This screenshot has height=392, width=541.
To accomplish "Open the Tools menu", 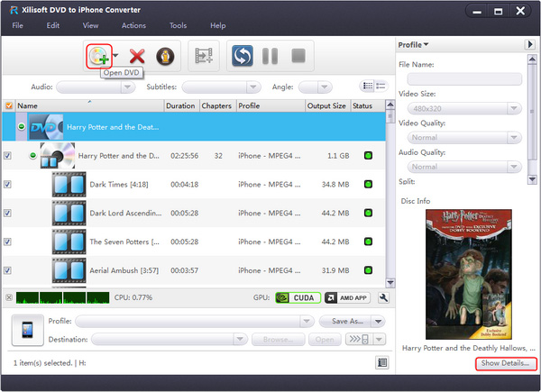I will pos(178,25).
